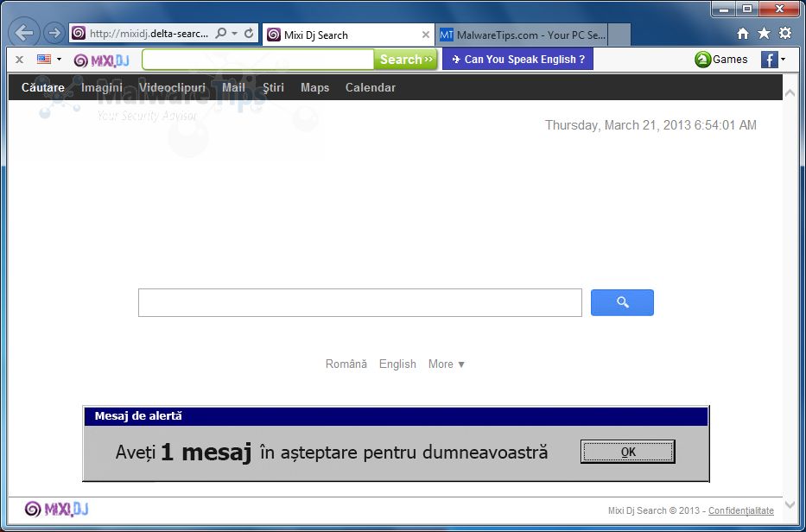Image resolution: width=806 pixels, height=532 pixels.
Task: Click the Home icon in the browser
Action: (741, 31)
